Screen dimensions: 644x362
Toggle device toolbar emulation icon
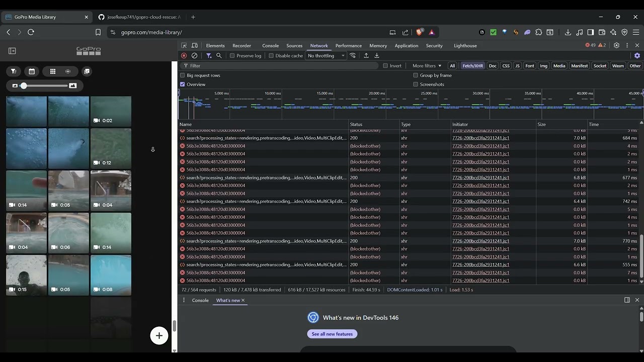coord(195,46)
